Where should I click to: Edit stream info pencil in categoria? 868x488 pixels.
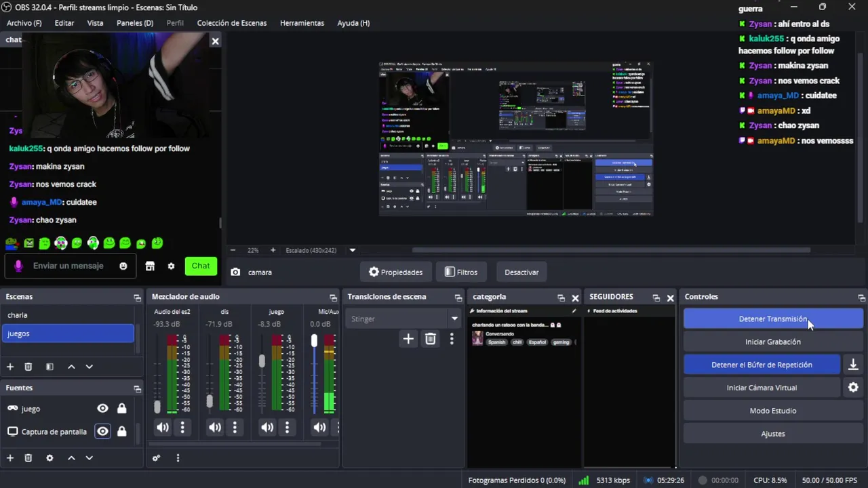pos(574,311)
